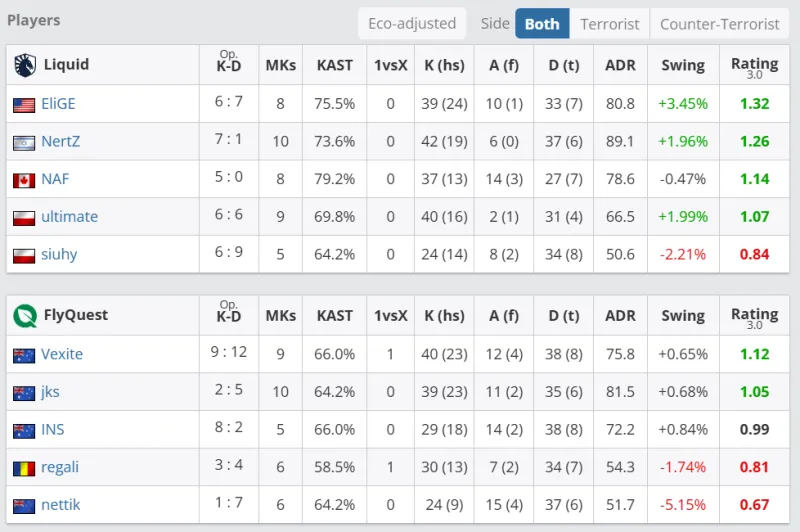Open the ultimate player profile
This screenshot has height=532, width=800.
coord(69,217)
